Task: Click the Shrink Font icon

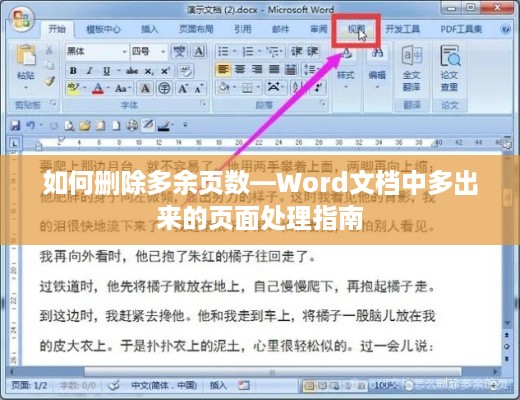Action: [x=199, y=89]
